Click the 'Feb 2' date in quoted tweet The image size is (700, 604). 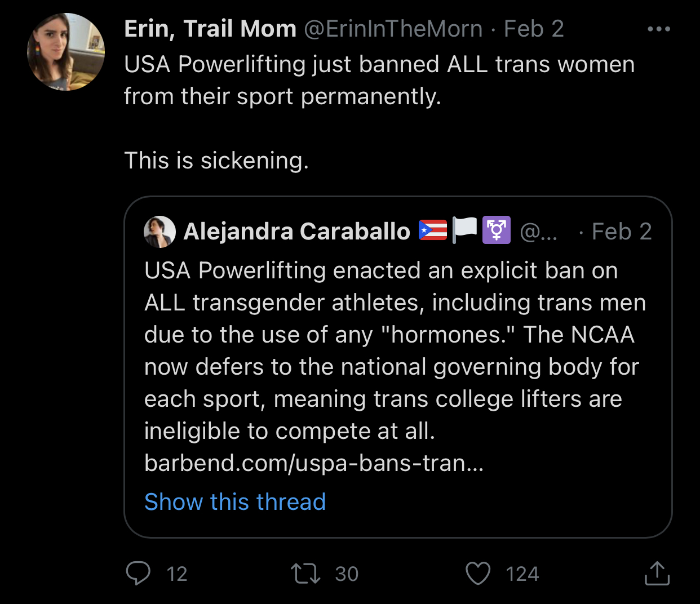622,232
